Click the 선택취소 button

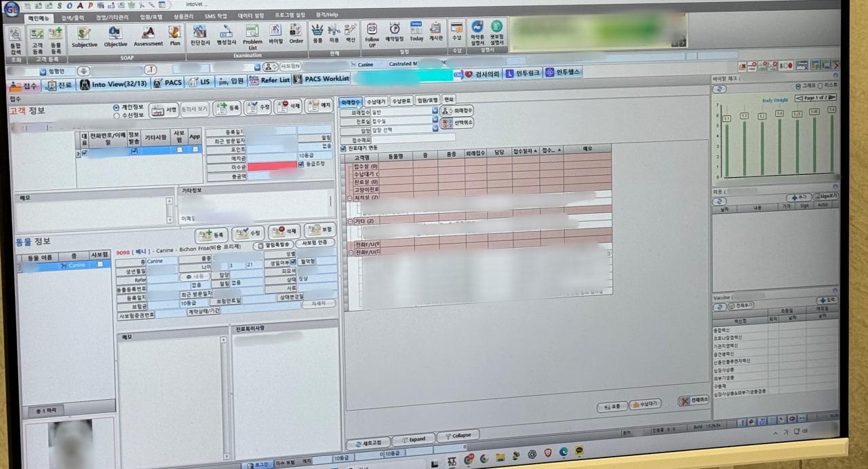point(457,123)
